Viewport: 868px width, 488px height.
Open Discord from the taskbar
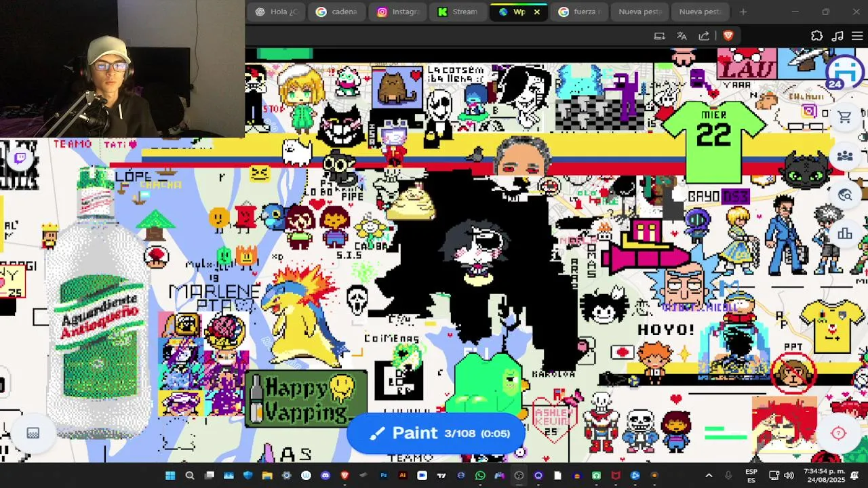tap(325, 475)
